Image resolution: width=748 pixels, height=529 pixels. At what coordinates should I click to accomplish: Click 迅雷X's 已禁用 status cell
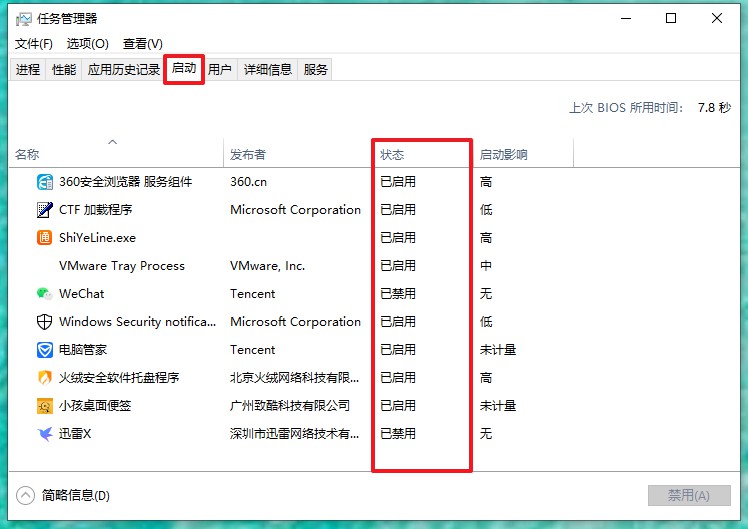(398, 434)
